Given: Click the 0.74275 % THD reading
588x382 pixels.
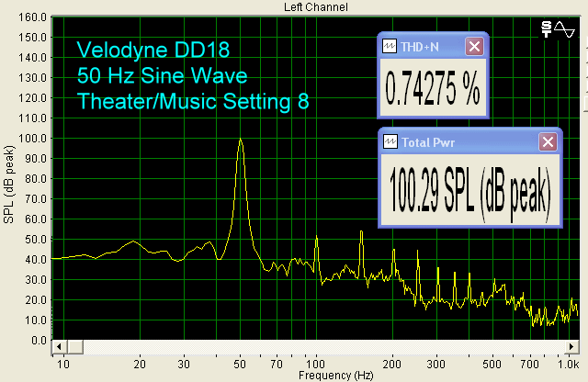Looking at the screenshot, I should pos(432,89).
